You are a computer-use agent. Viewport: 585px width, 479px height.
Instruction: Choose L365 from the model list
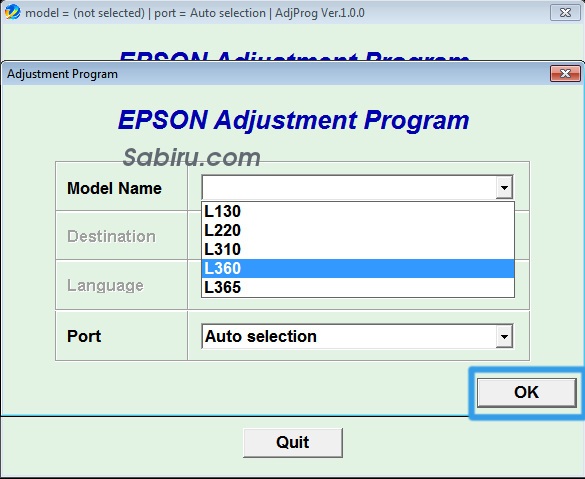[357, 288]
